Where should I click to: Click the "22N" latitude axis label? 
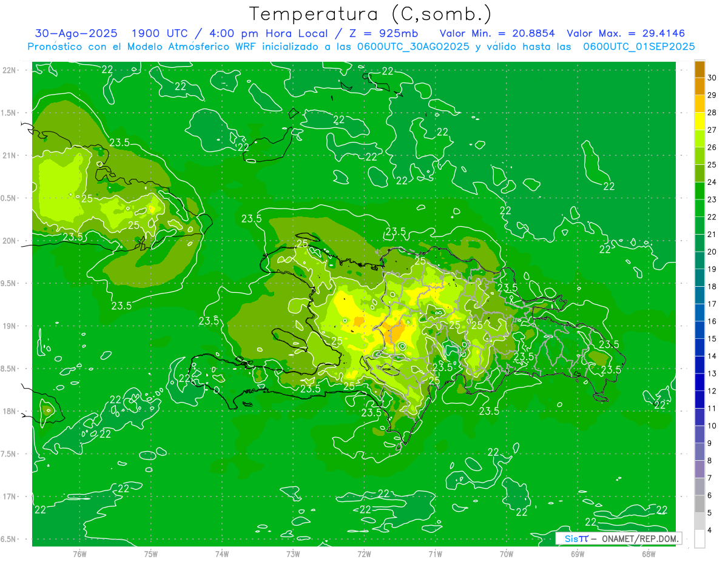click(x=10, y=70)
